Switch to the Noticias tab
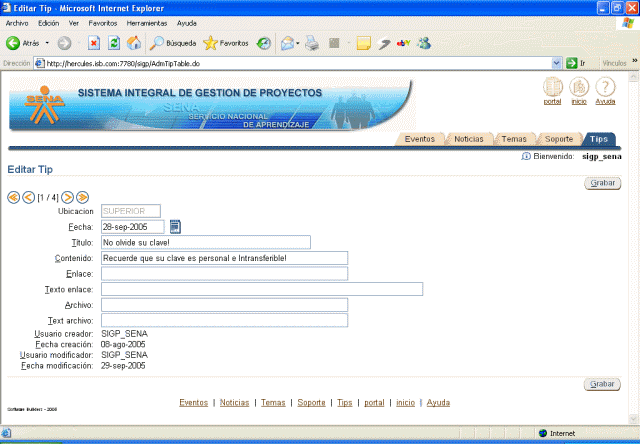The image size is (640, 444). coord(469,139)
